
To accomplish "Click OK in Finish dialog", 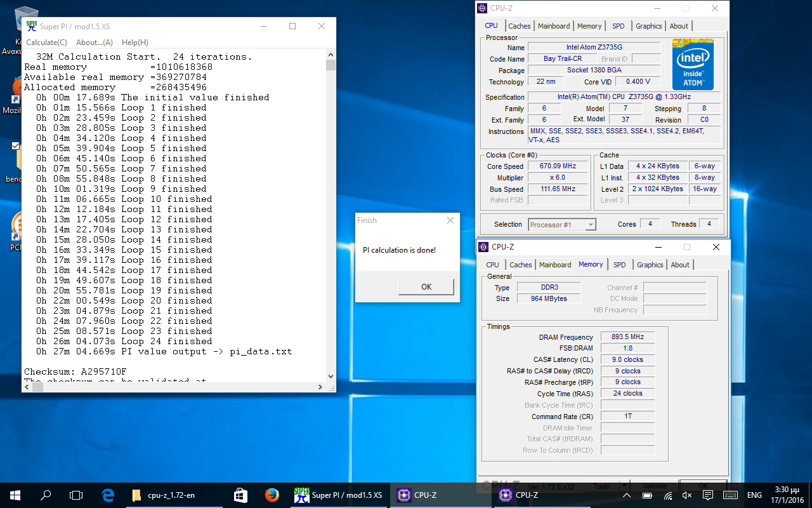I will 426,287.
